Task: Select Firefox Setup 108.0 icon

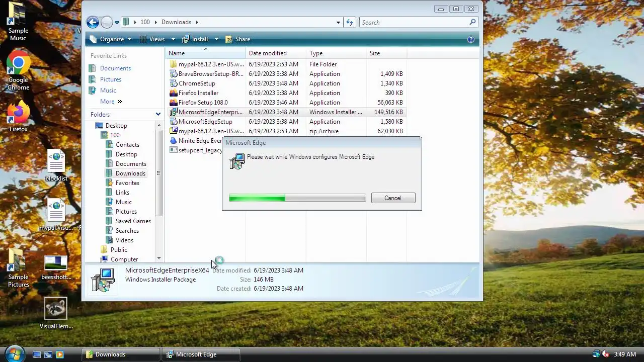Action: [174, 103]
